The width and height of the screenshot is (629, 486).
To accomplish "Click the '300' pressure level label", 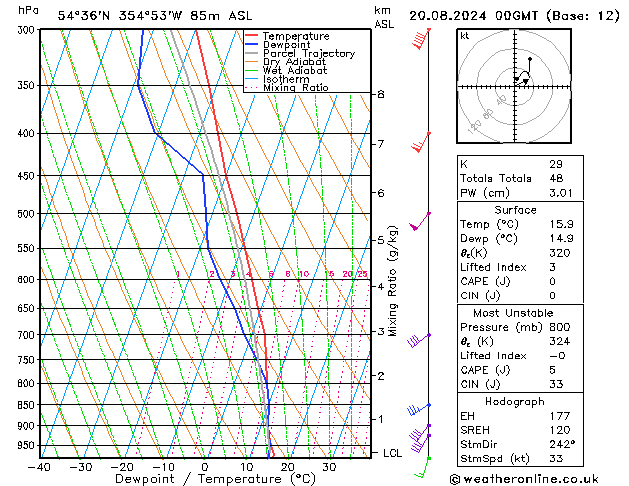I will [x=28, y=30].
